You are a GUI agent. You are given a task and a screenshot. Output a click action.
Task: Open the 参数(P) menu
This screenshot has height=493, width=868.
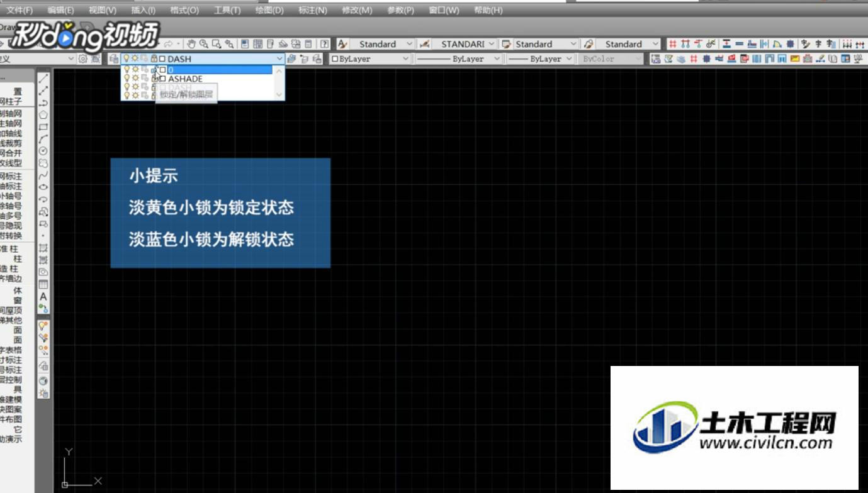pyautogui.click(x=400, y=10)
